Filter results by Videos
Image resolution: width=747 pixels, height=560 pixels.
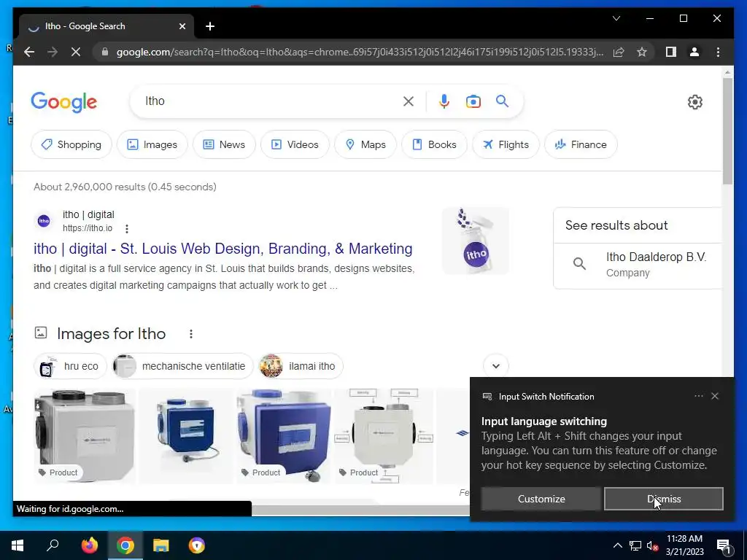[x=295, y=144]
